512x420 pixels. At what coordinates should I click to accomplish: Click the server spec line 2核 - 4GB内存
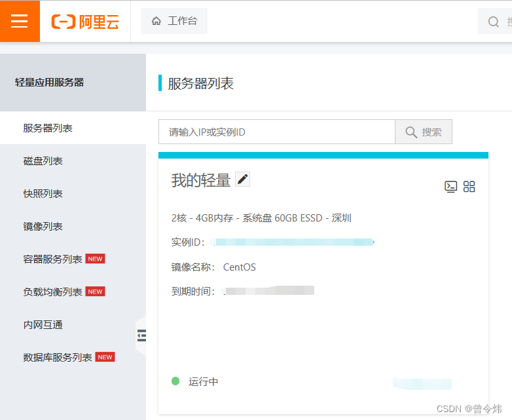pyautogui.click(x=261, y=218)
